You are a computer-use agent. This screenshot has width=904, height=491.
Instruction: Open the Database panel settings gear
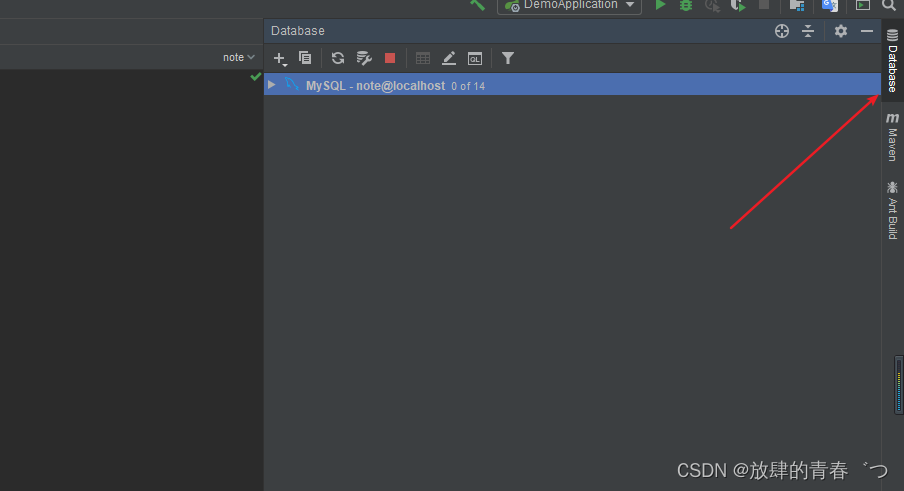841,31
